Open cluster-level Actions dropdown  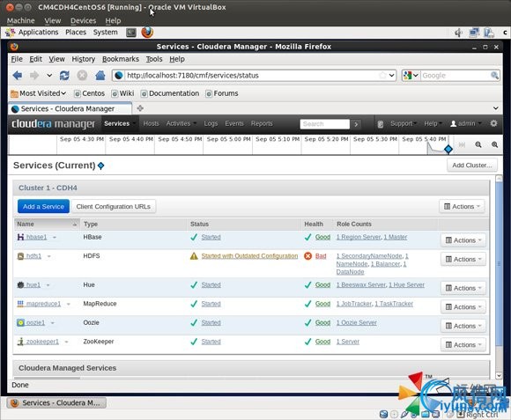(462, 206)
